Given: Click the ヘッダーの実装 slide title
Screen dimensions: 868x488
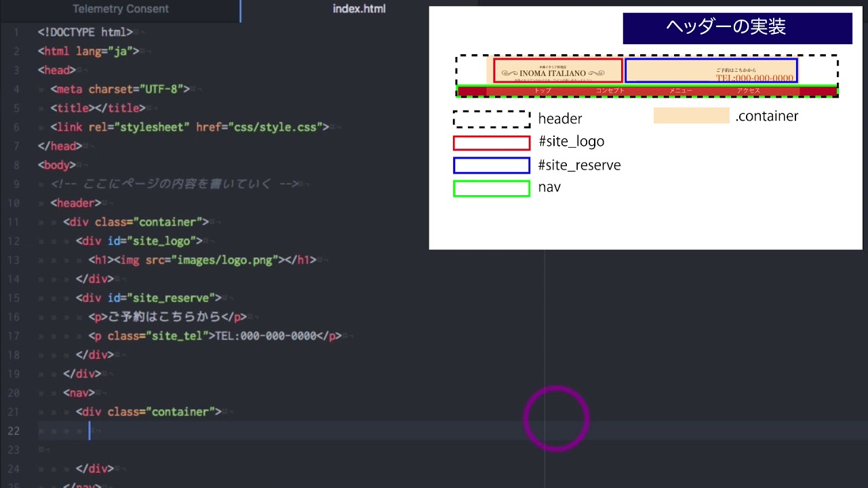Looking at the screenshot, I should 726,27.
